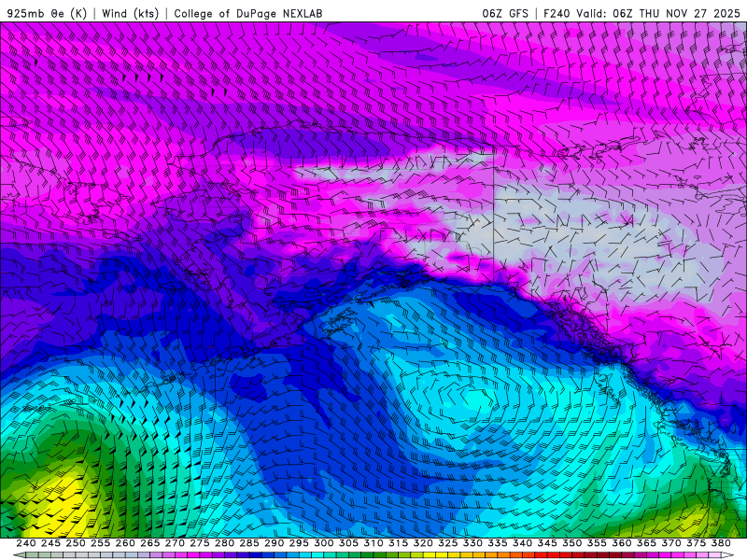Select the 335 color scale label

pyautogui.click(x=498, y=543)
